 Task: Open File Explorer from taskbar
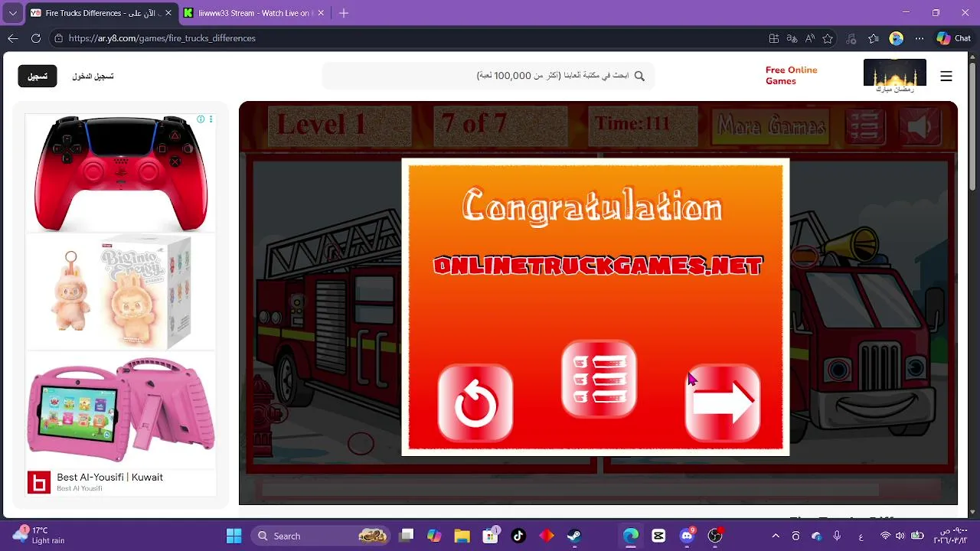(462, 536)
